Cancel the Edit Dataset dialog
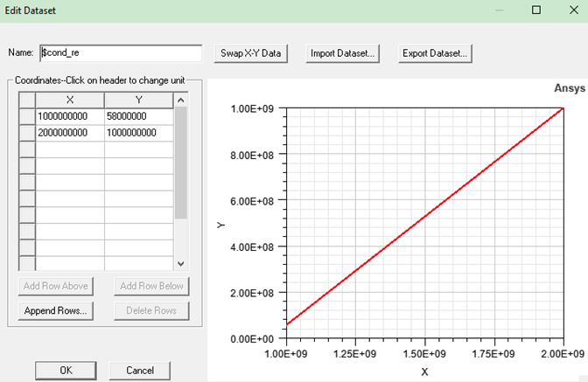The height and width of the screenshot is (382, 588). (x=140, y=370)
